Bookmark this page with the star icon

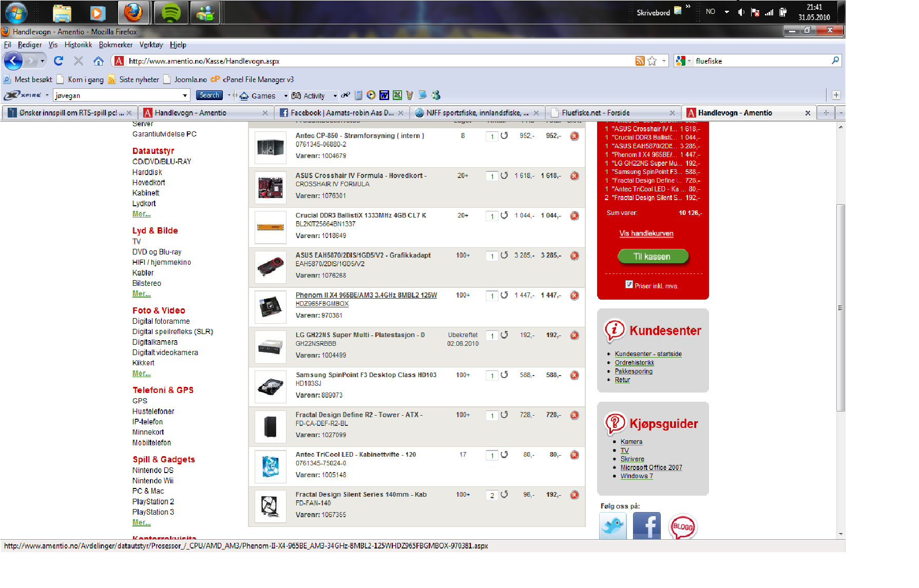coord(652,61)
